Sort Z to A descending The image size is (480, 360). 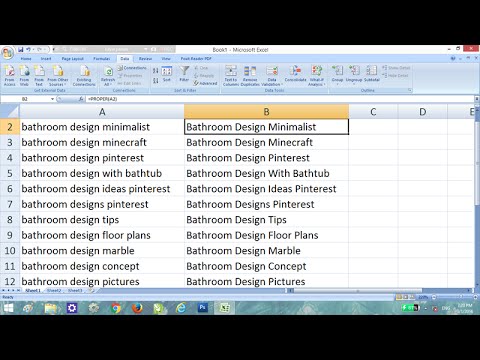155,80
